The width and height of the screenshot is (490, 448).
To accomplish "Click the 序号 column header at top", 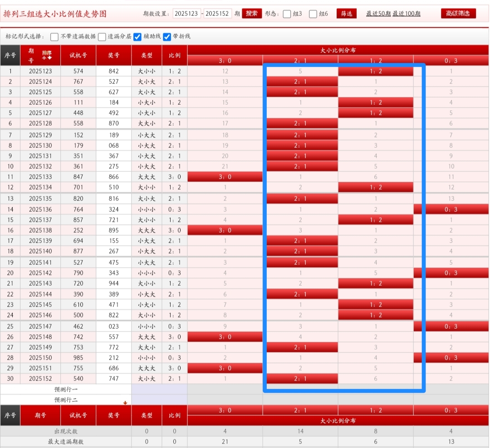I will (x=10, y=55).
